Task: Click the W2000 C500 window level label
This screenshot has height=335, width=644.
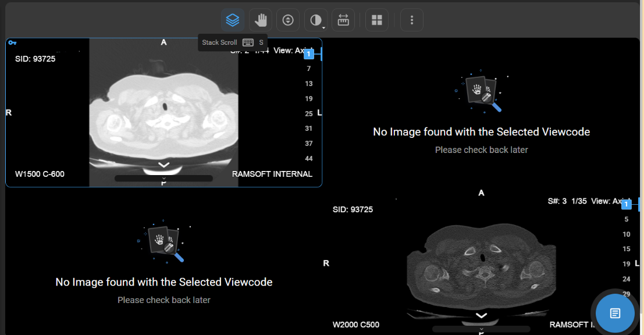Action: point(356,325)
